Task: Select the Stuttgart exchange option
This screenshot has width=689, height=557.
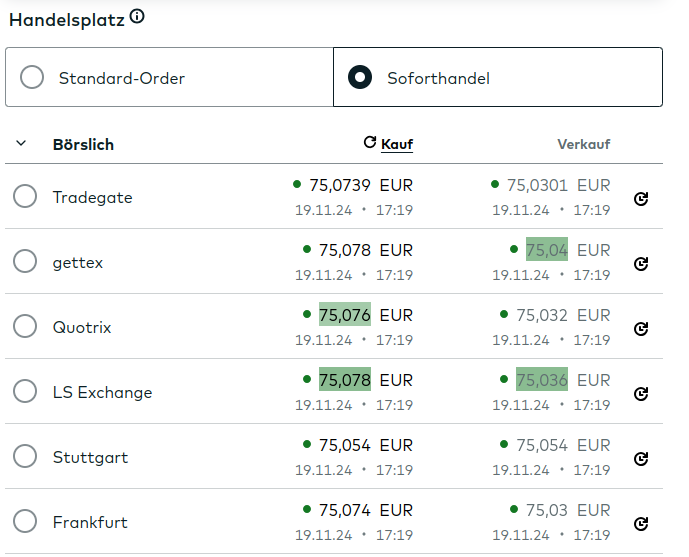Action: pyautogui.click(x=25, y=457)
